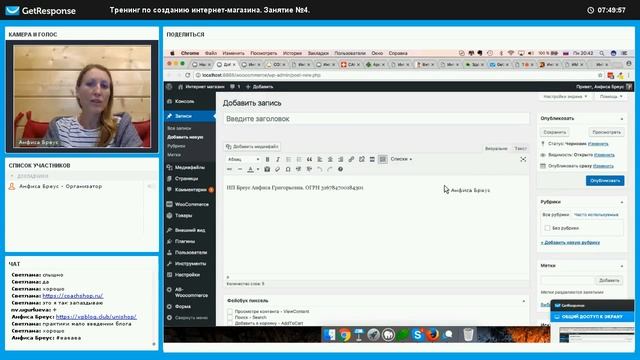
Task: Open the История menu in Chrome
Action: pyautogui.click(x=292, y=53)
